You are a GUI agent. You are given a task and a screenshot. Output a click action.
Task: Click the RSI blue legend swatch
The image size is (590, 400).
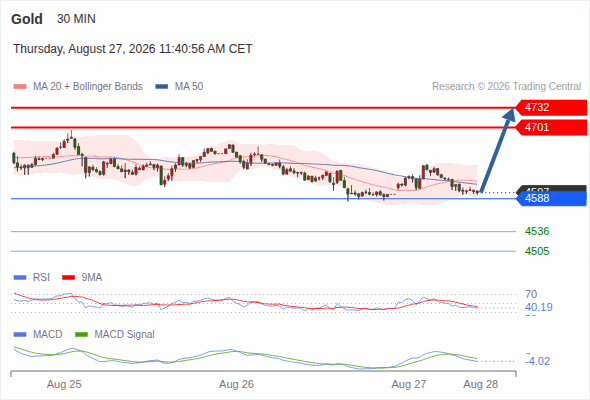pos(20,278)
